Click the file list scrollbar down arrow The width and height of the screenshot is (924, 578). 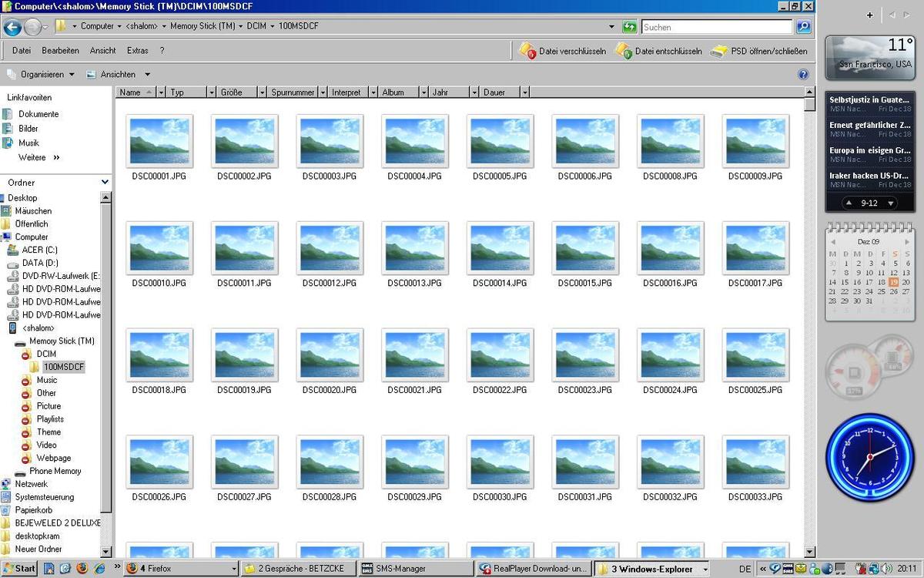[809, 552]
